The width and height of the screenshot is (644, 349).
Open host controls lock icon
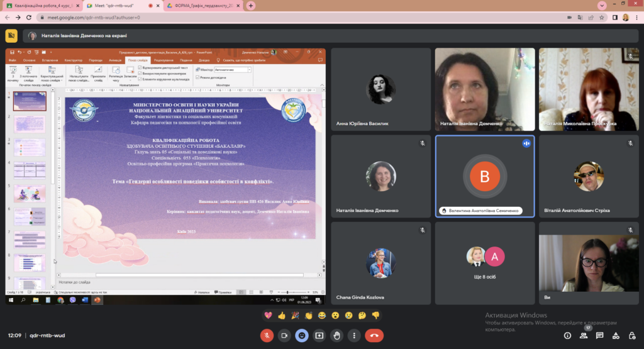(631, 336)
